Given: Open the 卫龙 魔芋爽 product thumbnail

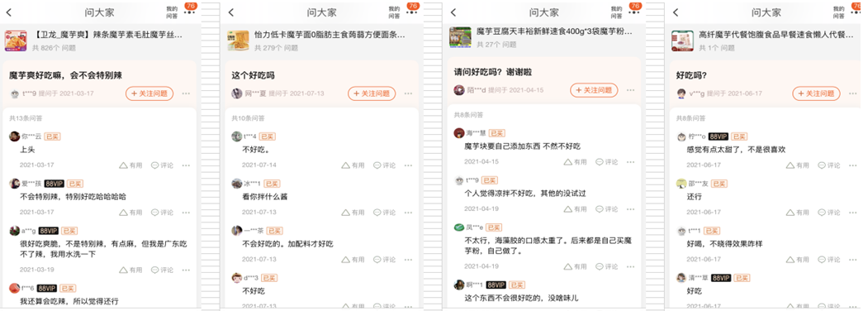Looking at the screenshot, I should [16, 41].
